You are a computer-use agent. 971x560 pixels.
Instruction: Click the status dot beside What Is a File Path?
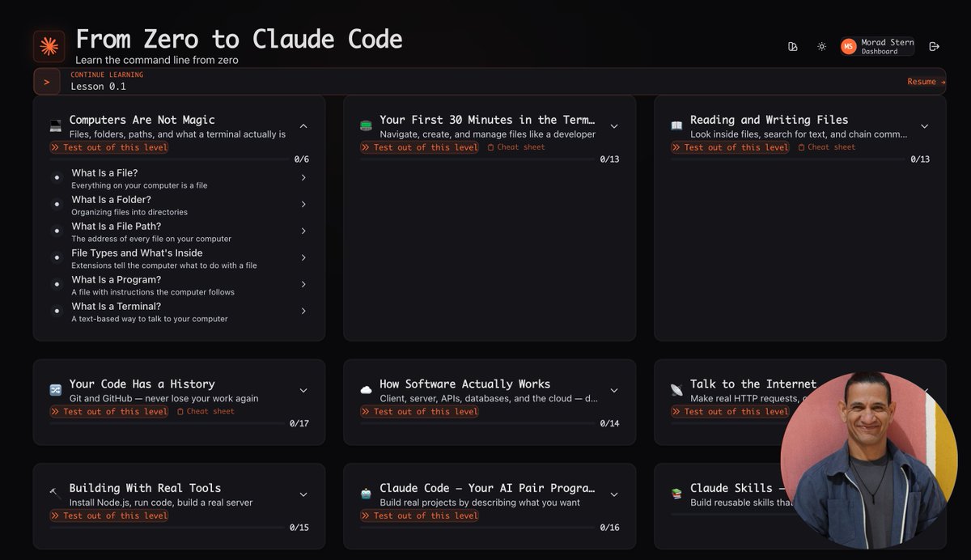click(x=57, y=231)
